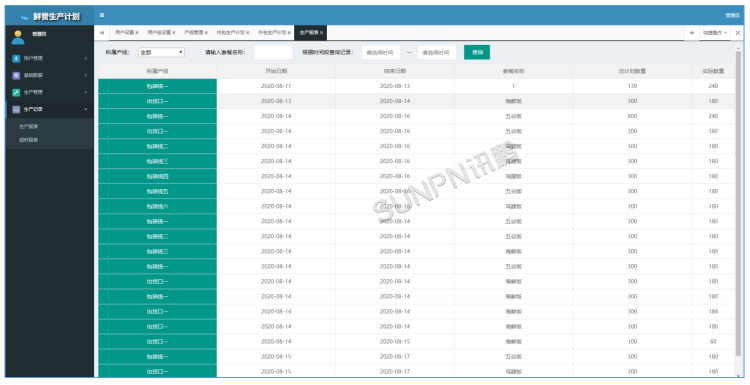Open the 快捷操作 dropdown menu
This screenshot has height=385, width=750.
pyautogui.click(x=715, y=33)
